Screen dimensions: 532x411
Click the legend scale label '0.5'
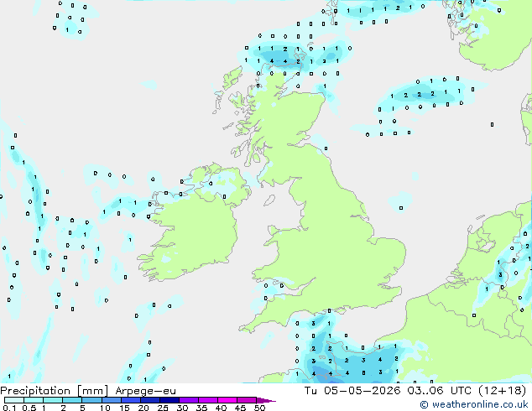point(29,408)
